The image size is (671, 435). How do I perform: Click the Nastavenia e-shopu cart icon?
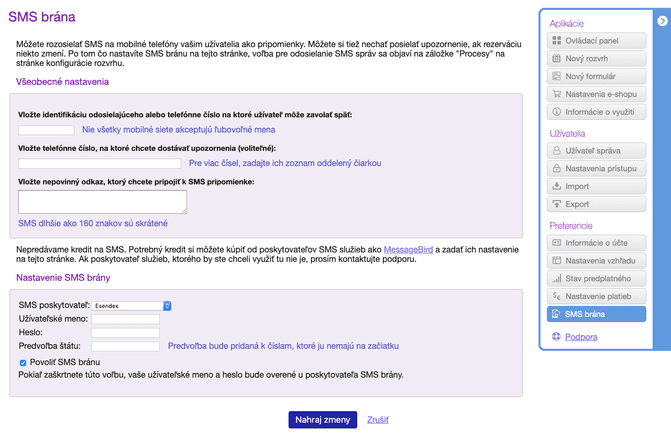coord(556,94)
